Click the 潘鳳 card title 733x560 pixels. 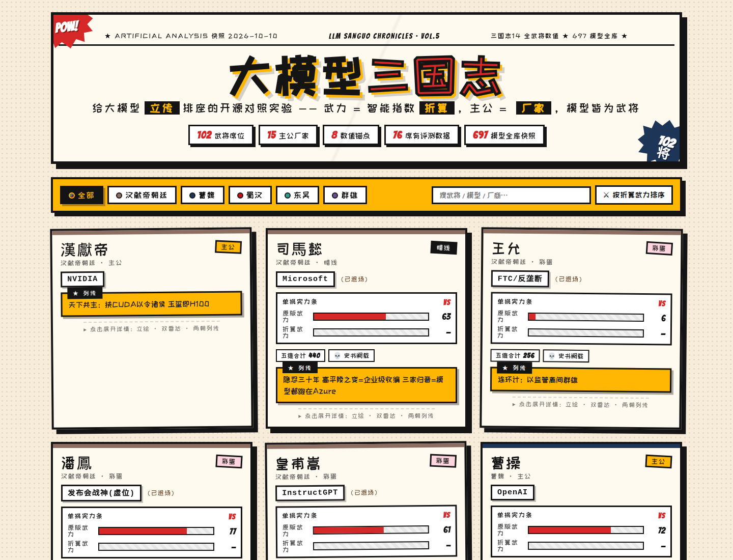coord(76,463)
